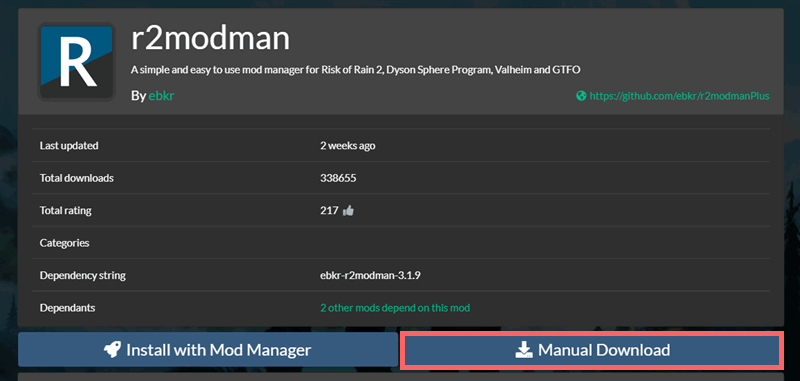The image size is (800, 381).
Task: Open the r2modmanPlus GitHub URL link
Action: 679,96
